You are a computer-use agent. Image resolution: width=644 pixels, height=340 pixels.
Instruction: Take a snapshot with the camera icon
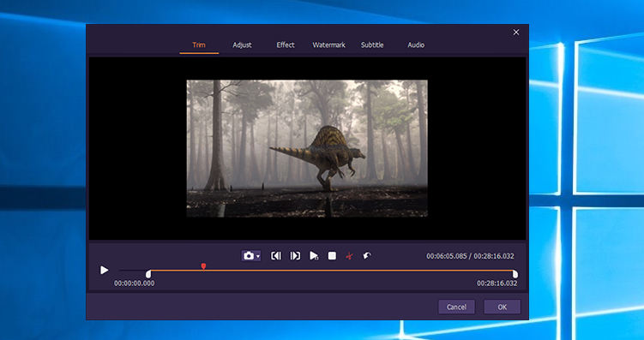[x=249, y=256]
